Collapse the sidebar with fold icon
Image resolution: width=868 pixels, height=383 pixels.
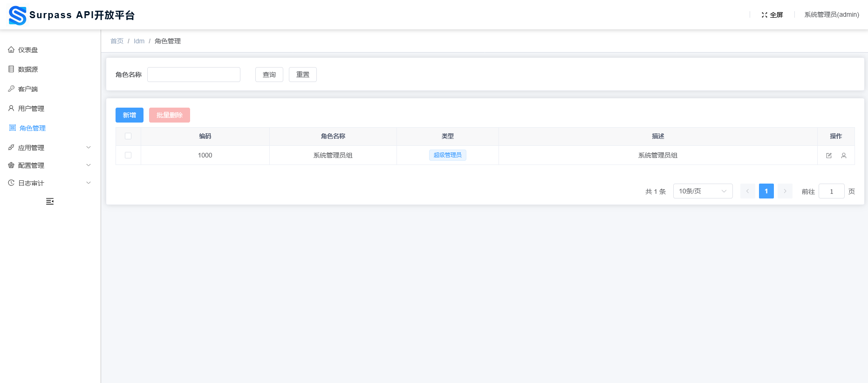(x=50, y=201)
